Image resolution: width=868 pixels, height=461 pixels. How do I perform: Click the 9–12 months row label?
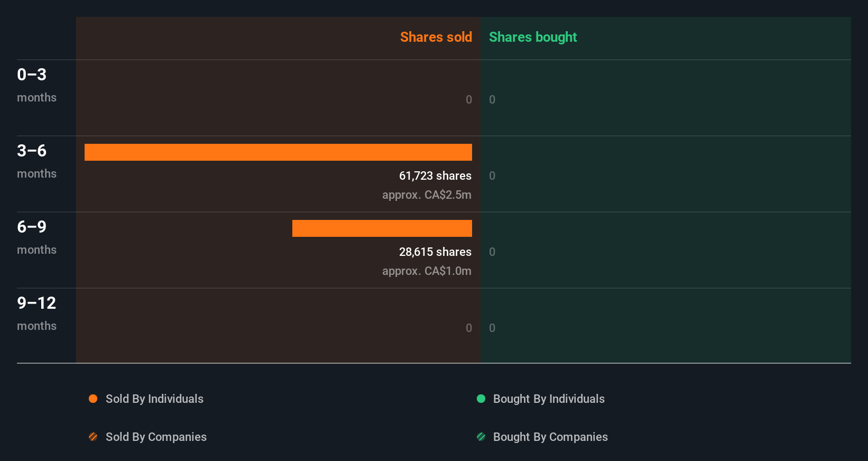pos(36,313)
